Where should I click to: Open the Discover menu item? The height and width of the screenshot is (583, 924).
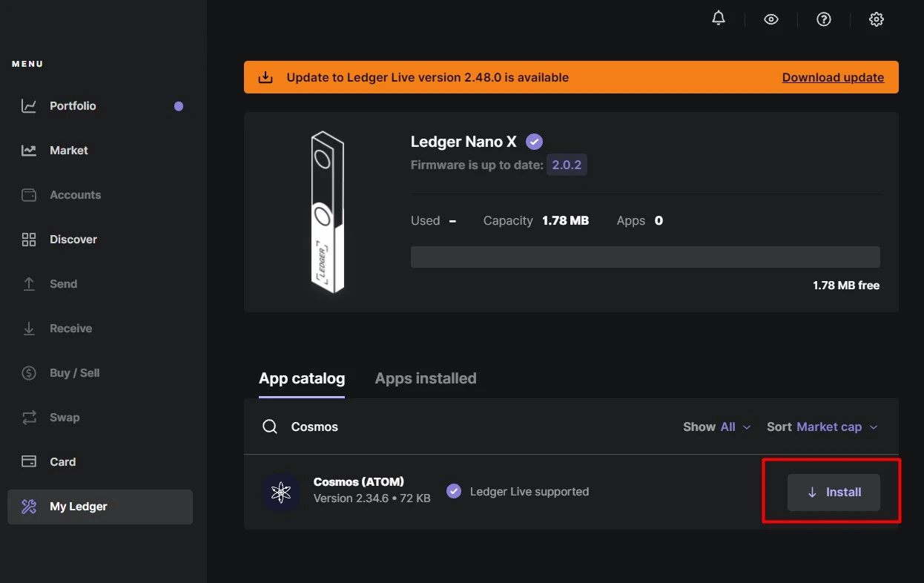click(100, 240)
